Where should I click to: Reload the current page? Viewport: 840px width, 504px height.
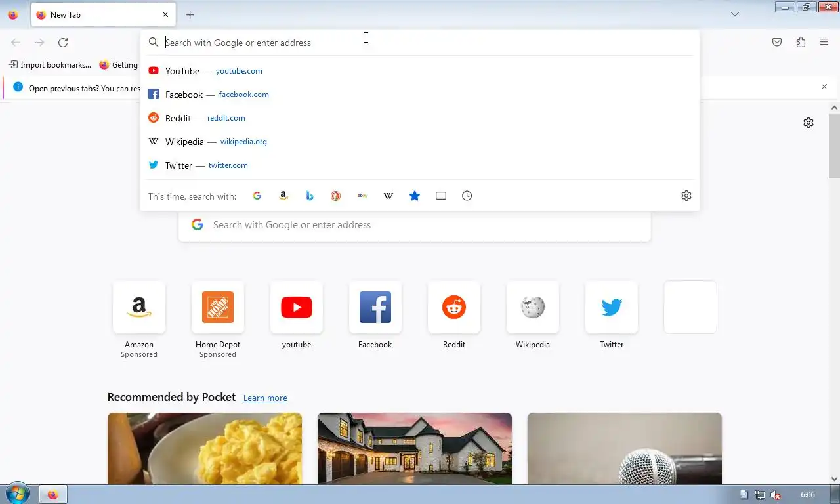tap(63, 43)
